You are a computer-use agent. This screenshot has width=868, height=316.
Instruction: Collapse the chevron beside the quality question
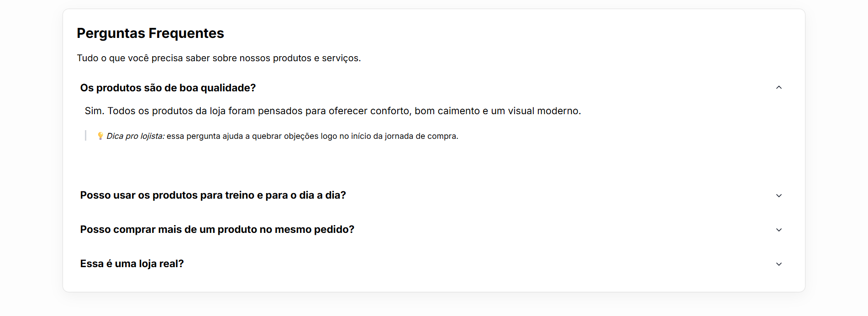779,88
